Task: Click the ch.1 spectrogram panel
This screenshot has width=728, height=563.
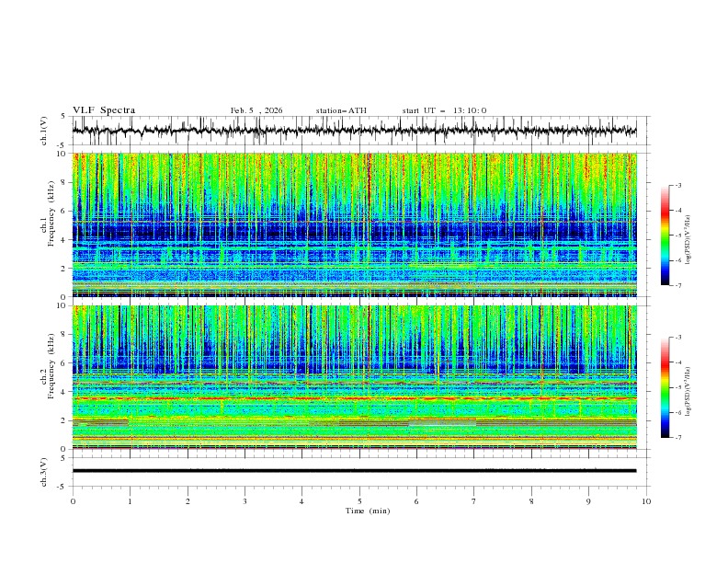Action: 354,224
